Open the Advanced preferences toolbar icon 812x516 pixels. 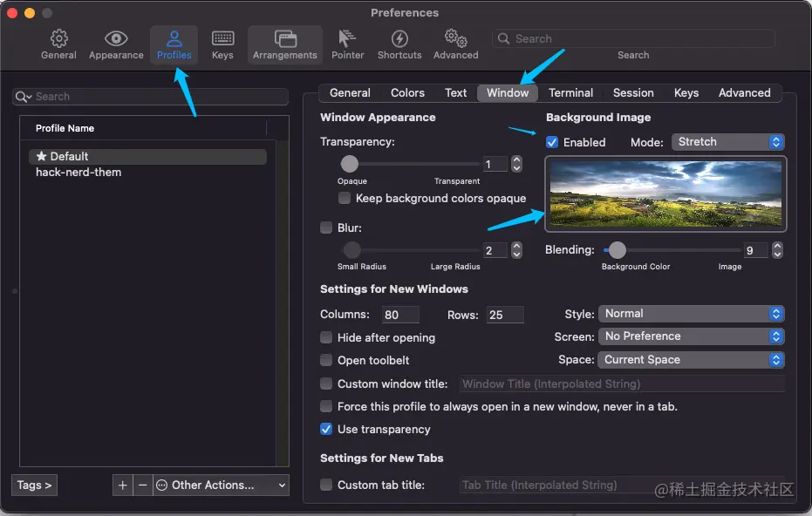pos(455,45)
